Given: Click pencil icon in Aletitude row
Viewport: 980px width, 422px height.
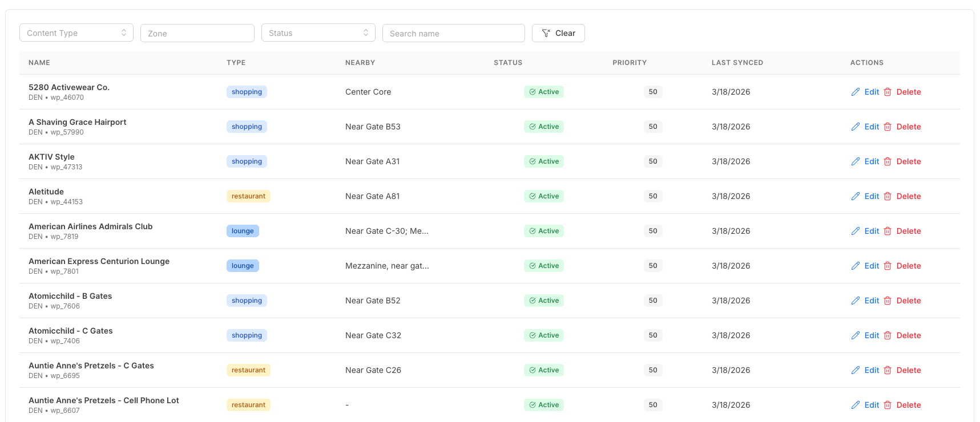Looking at the screenshot, I should click(x=855, y=196).
